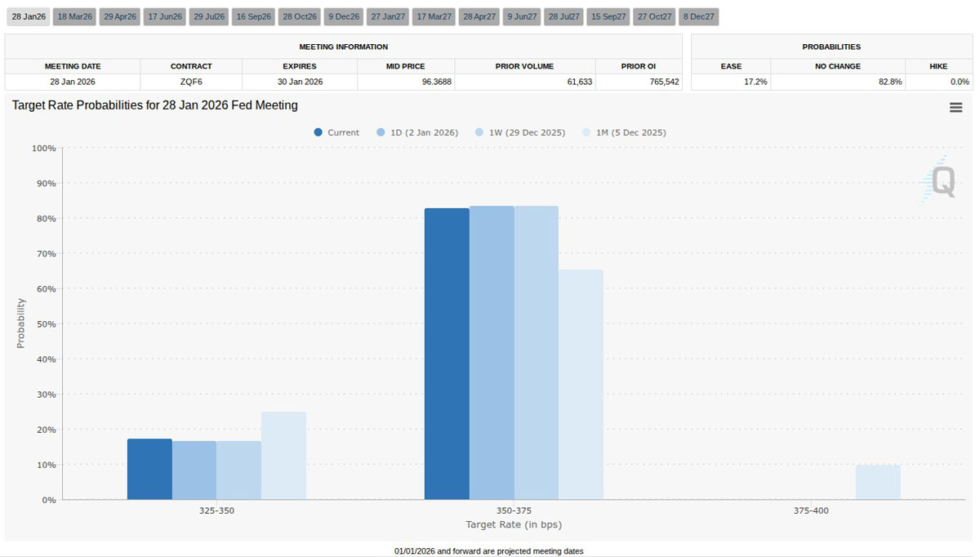Toggle the 1M (5 Dec 2025) legend series
The width and height of the screenshot is (980, 557).
(623, 132)
